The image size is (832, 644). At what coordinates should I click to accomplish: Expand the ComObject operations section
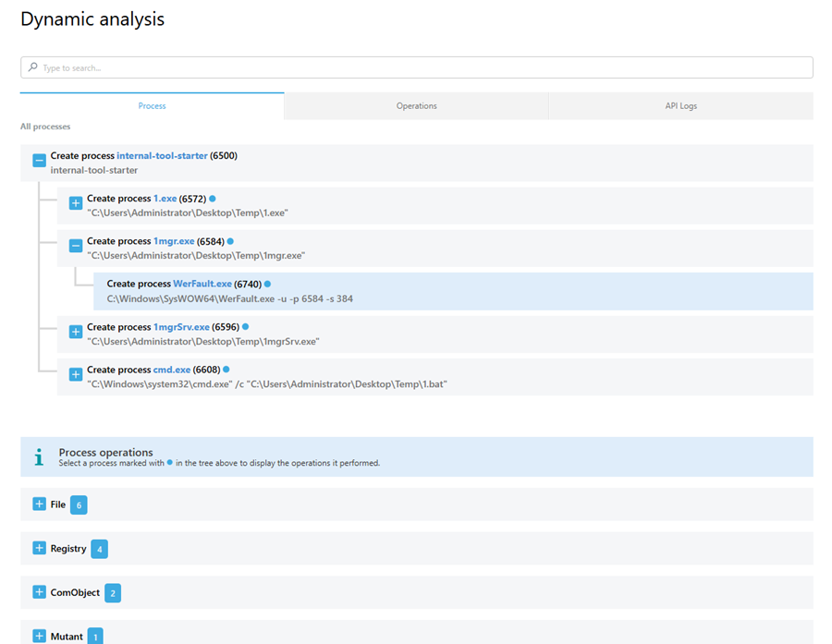tap(39, 592)
